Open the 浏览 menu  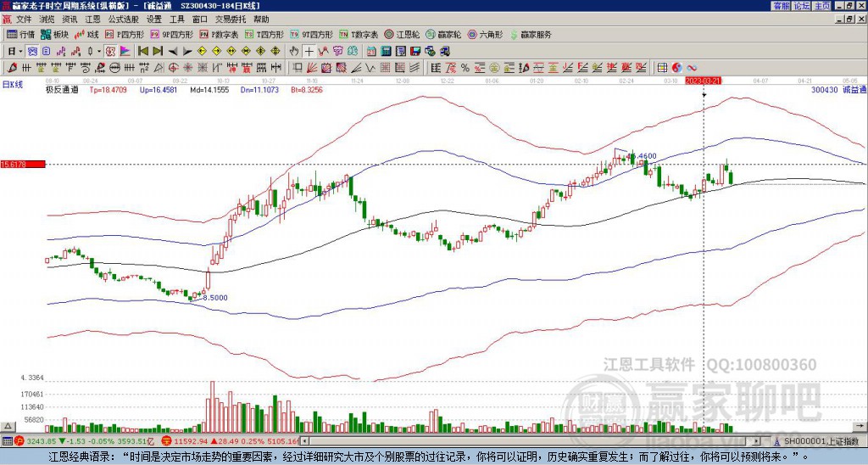tap(47, 20)
